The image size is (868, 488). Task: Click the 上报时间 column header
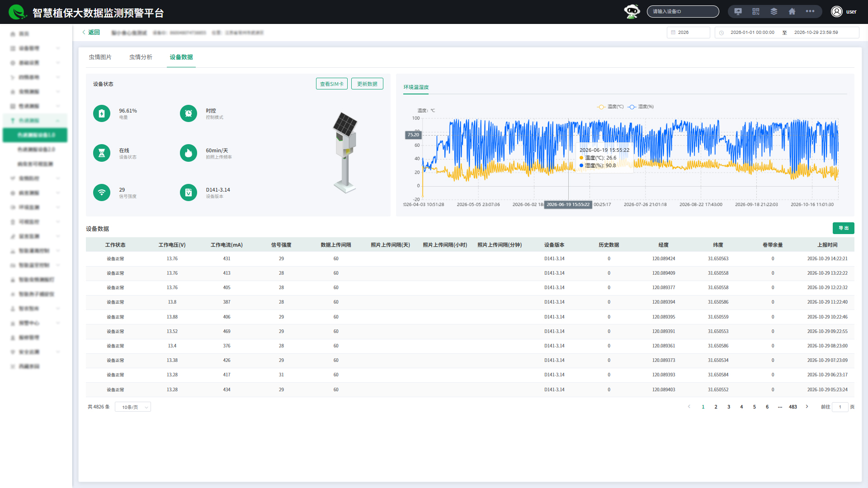coord(827,245)
